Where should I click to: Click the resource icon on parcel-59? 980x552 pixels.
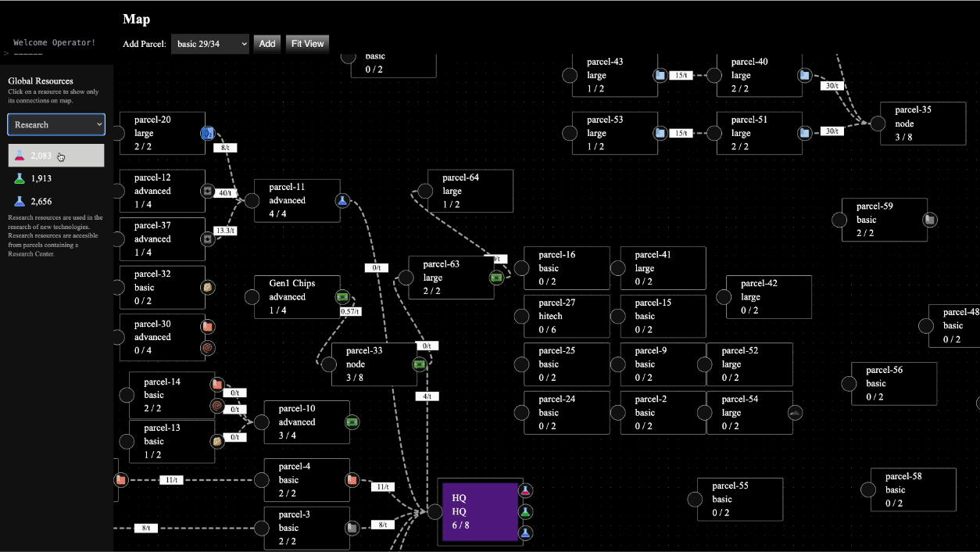929,220
